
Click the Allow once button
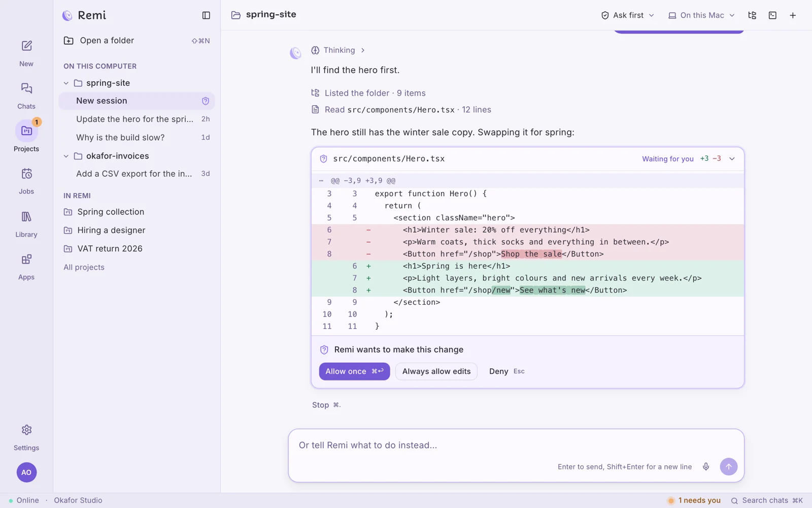coord(354,371)
